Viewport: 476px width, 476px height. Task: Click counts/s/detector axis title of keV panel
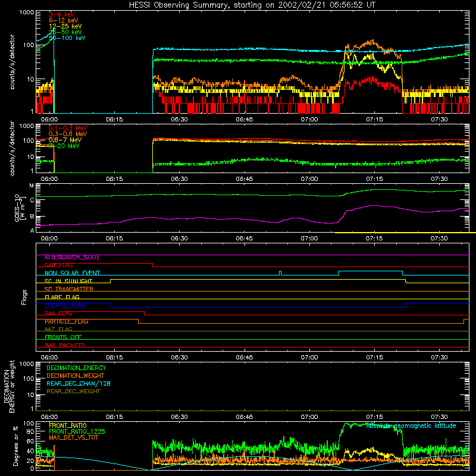(12, 62)
